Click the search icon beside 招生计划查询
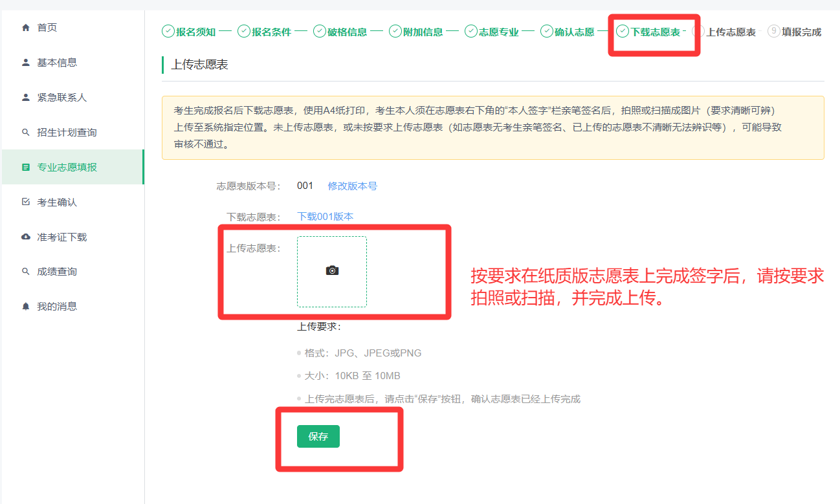Viewport: 840px width, 504px height. [x=26, y=133]
